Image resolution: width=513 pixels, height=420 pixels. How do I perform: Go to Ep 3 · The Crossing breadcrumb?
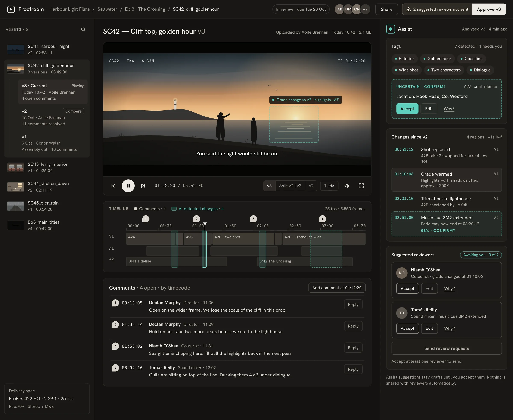coord(145,9)
